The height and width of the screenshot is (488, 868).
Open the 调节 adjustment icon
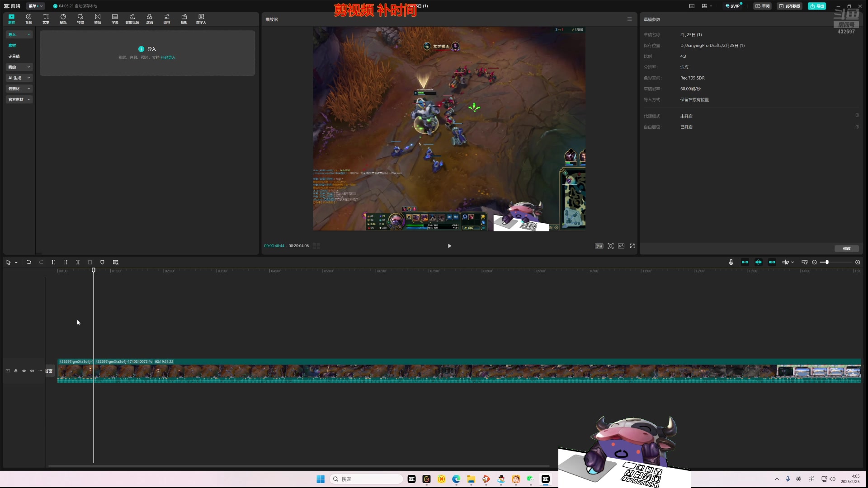point(167,19)
